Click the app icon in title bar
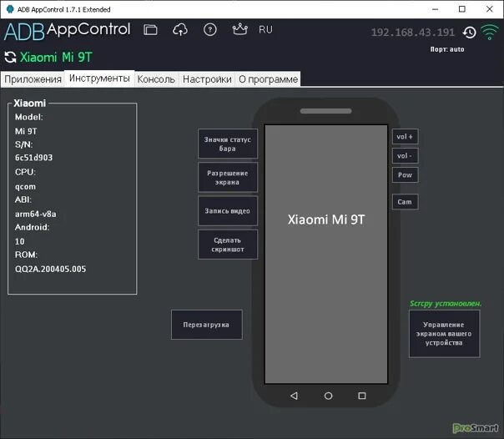Viewport: 504px width, 439px height. point(10,9)
